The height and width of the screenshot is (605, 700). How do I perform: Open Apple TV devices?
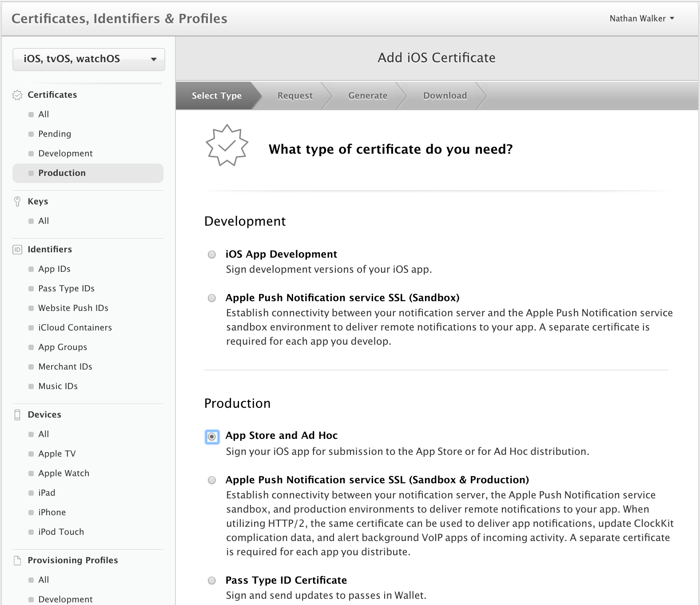(57, 454)
